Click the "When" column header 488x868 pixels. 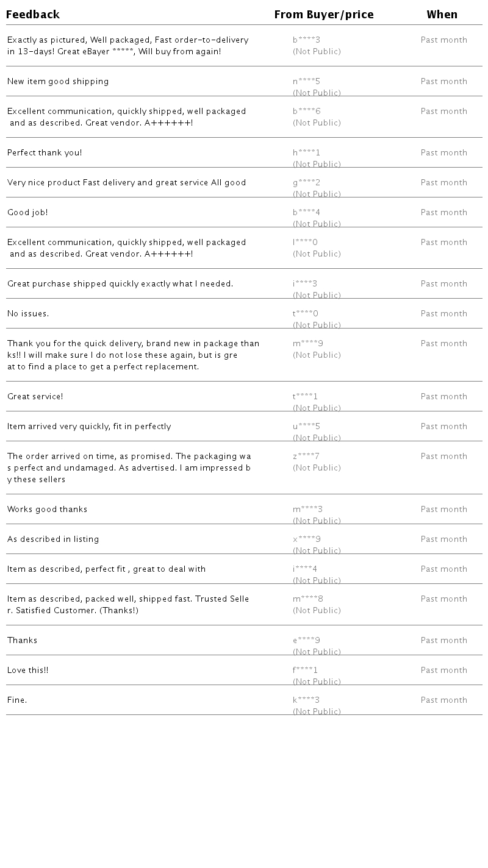(x=442, y=15)
